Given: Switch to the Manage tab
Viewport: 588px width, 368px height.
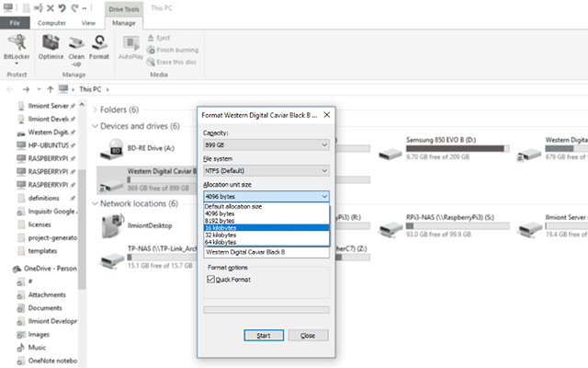Looking at the screenshot, I should (124, 23).
